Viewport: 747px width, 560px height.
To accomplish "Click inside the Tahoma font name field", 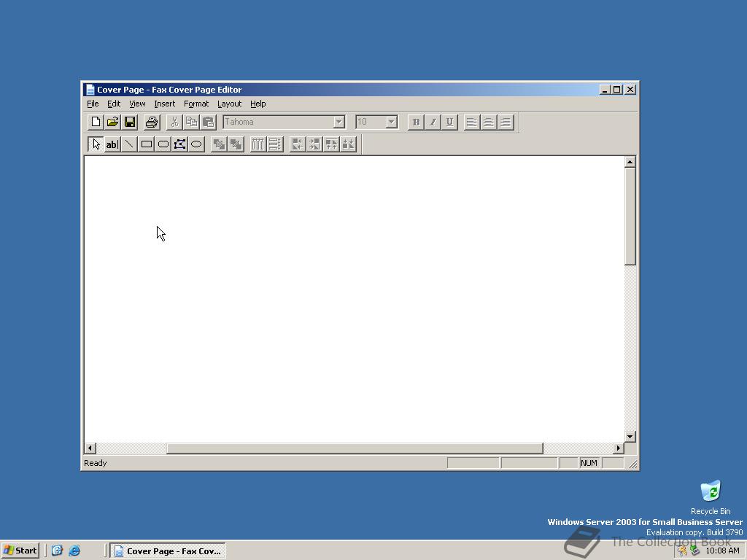I will click(x=278, y=122).
